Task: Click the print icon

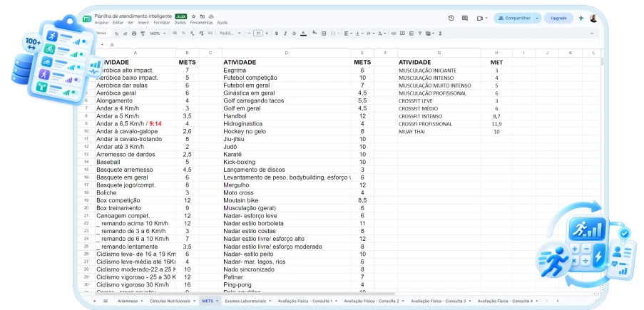Action: [134, 33]
